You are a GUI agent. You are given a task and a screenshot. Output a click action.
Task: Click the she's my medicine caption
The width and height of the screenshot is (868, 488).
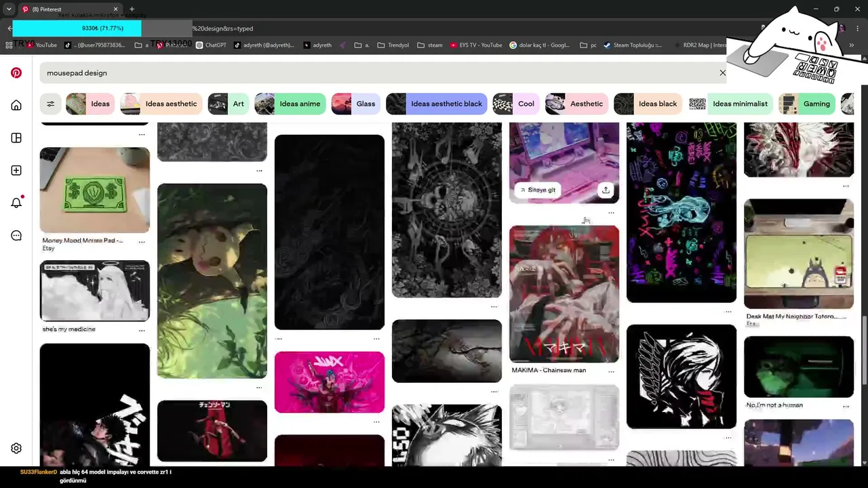[x=68, y=329]
